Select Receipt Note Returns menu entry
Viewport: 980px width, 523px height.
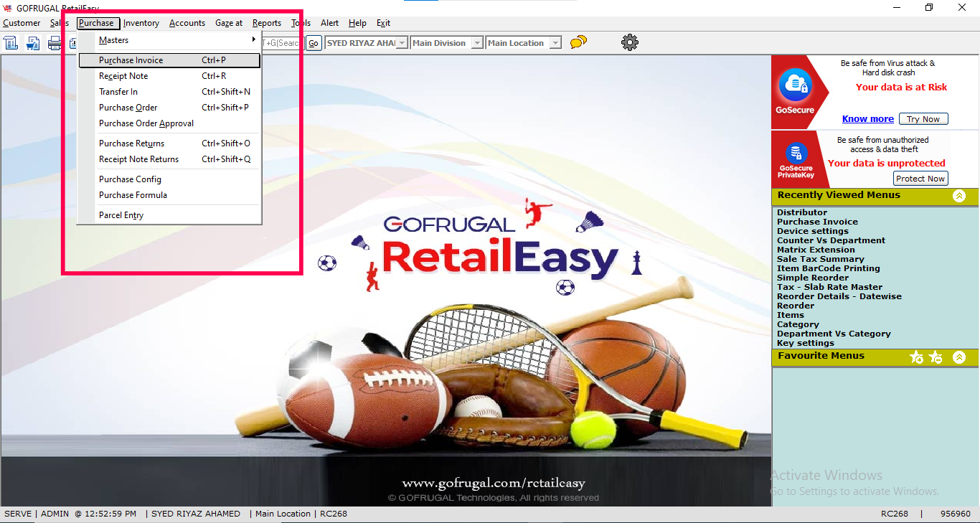pyautogui.click(x=169, y=159)
